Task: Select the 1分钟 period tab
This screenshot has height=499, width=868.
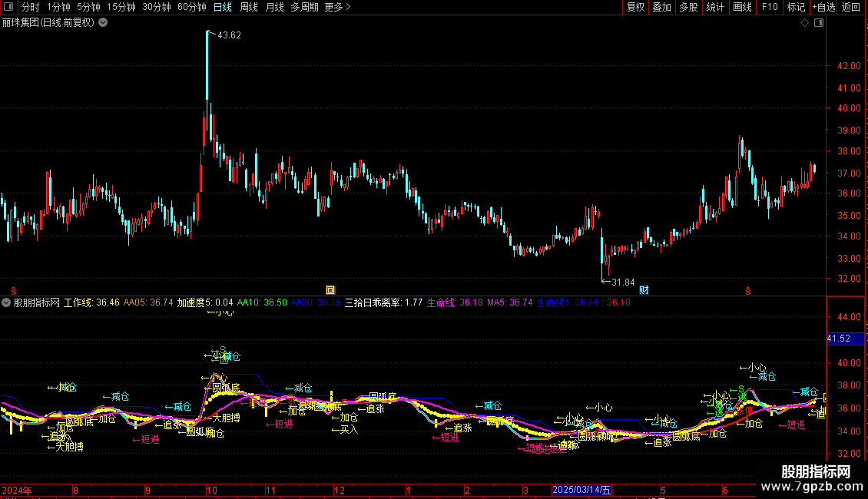Action: pos(58,7)
